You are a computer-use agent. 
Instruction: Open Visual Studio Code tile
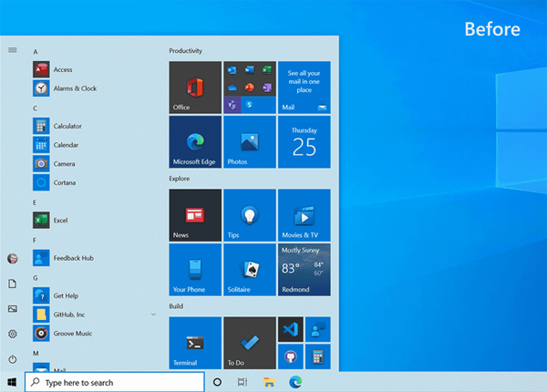click(x=290, y=329)
